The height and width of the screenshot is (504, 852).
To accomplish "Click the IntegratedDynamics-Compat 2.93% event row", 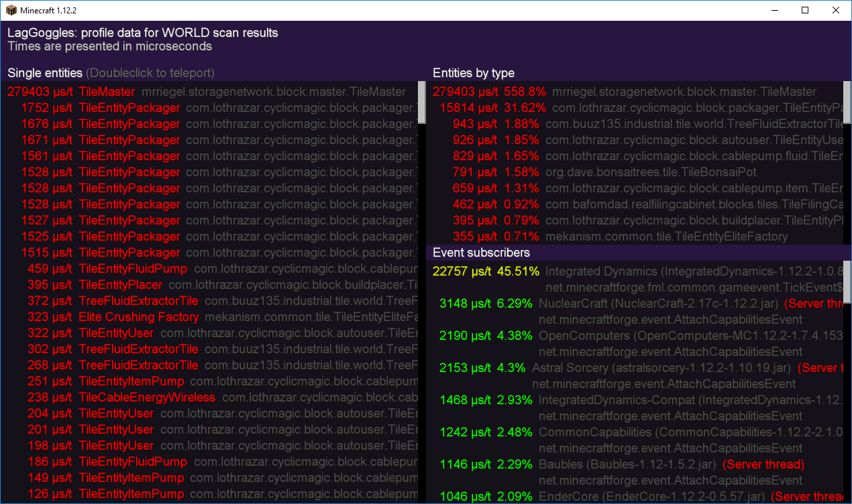I will coord(636,408).
